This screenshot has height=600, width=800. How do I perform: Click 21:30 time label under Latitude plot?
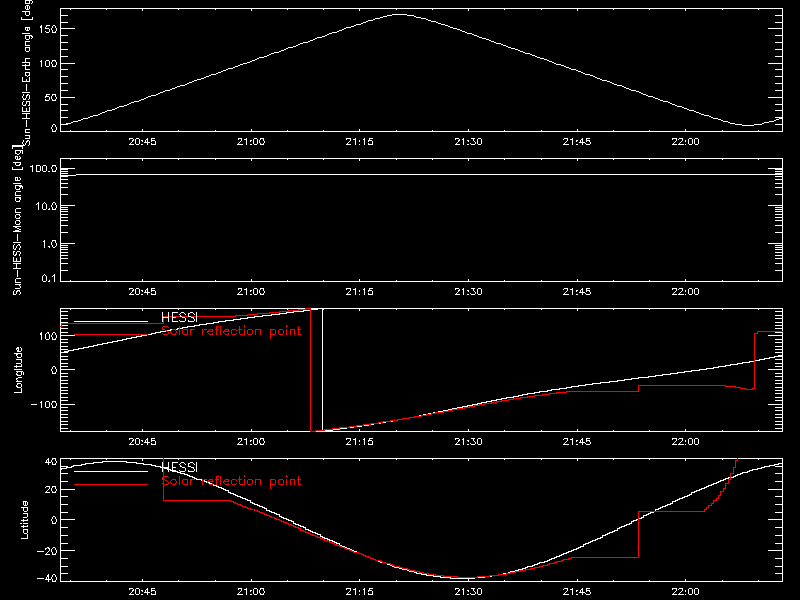468,592
